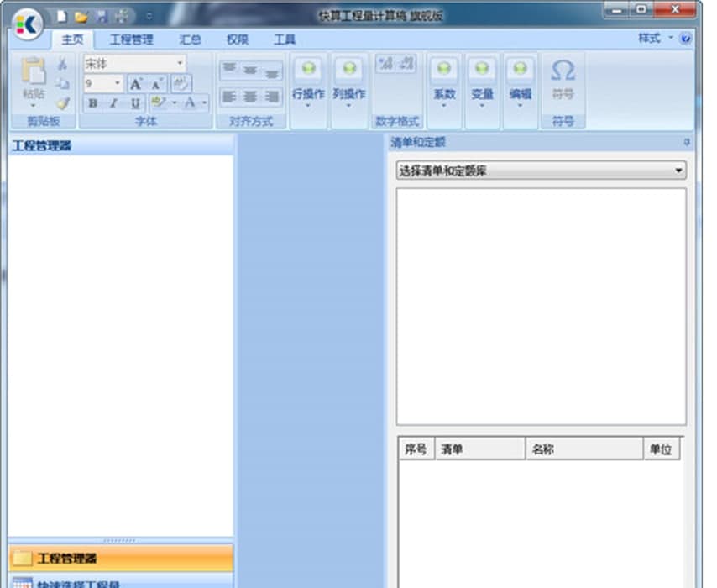Screen dimensions: 717x588
Task: Click the cut scissors icon
Action: point(63,64)
